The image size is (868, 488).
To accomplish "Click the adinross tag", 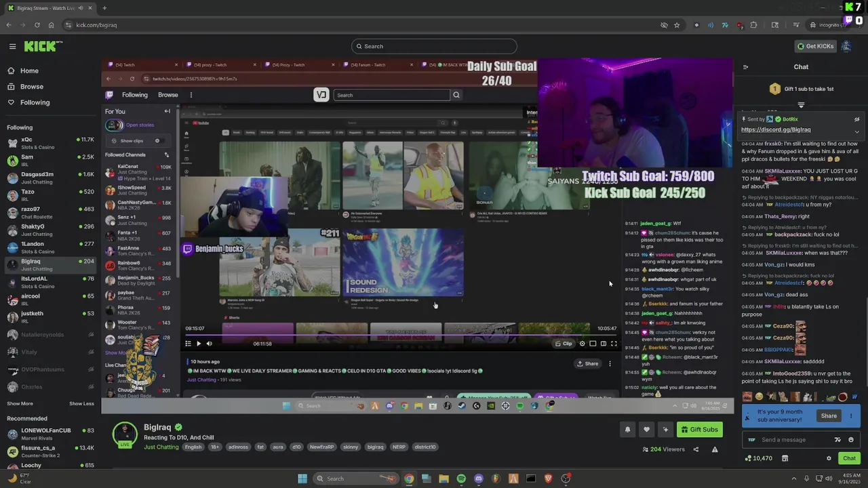I will pos(238,447).
